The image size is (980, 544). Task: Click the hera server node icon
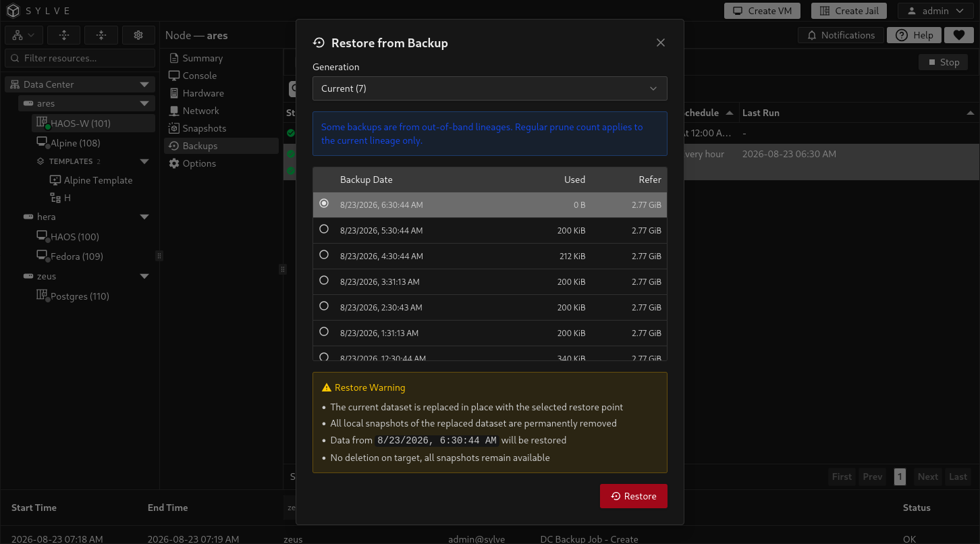[28, 217]
